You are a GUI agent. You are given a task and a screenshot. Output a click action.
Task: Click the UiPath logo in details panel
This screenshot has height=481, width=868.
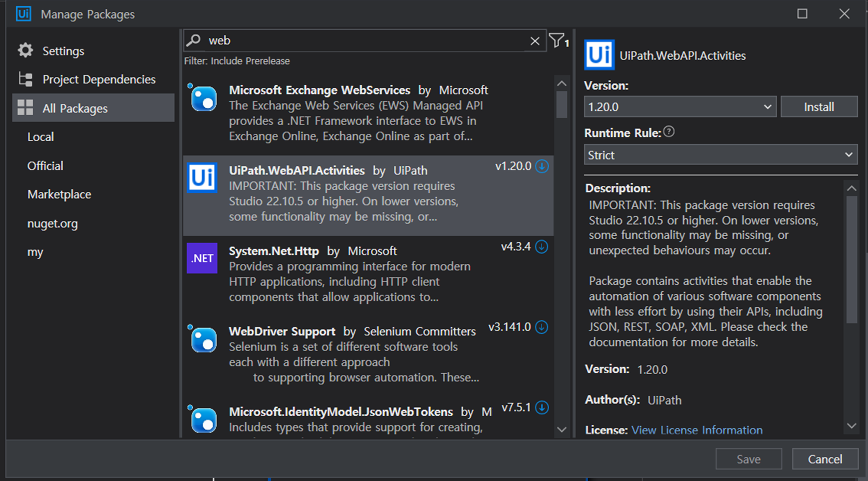tap(599, 55)
